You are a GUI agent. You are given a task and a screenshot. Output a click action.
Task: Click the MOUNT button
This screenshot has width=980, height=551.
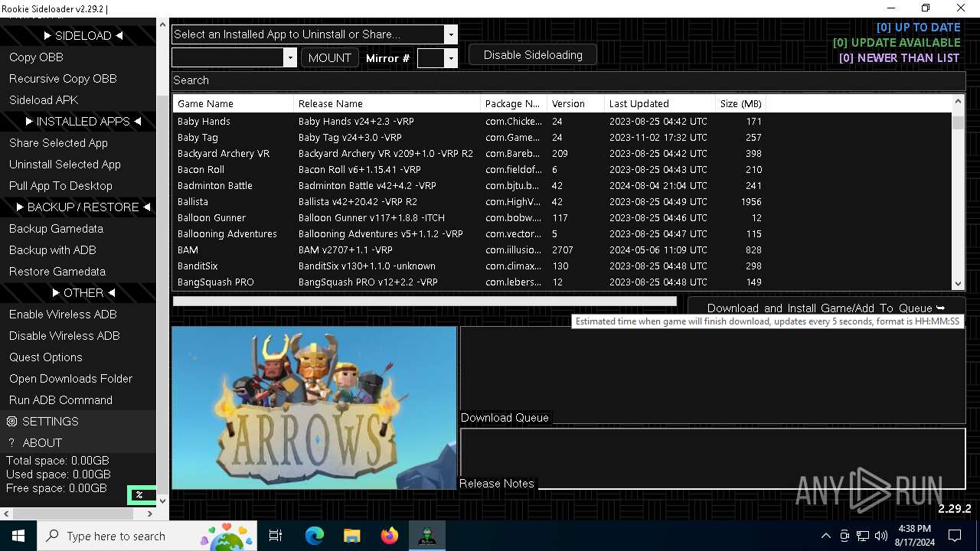(330, 58)
